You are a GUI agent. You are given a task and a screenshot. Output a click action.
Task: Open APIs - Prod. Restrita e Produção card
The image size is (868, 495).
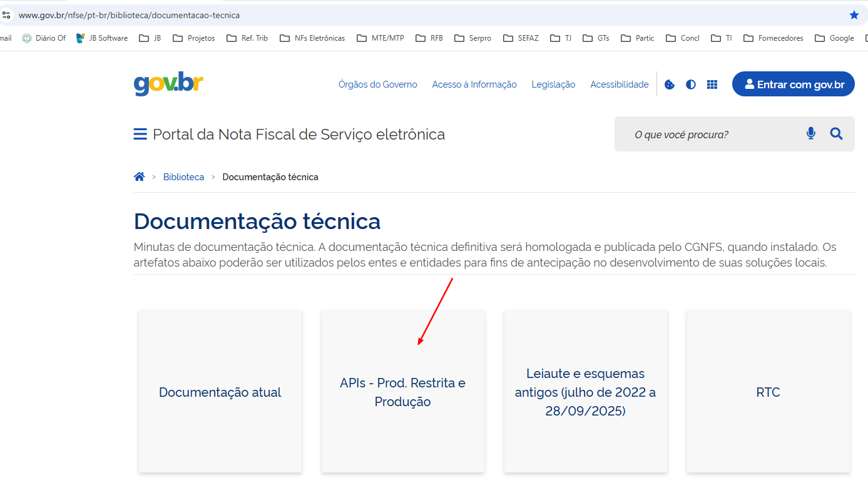[x=402, y=392]
